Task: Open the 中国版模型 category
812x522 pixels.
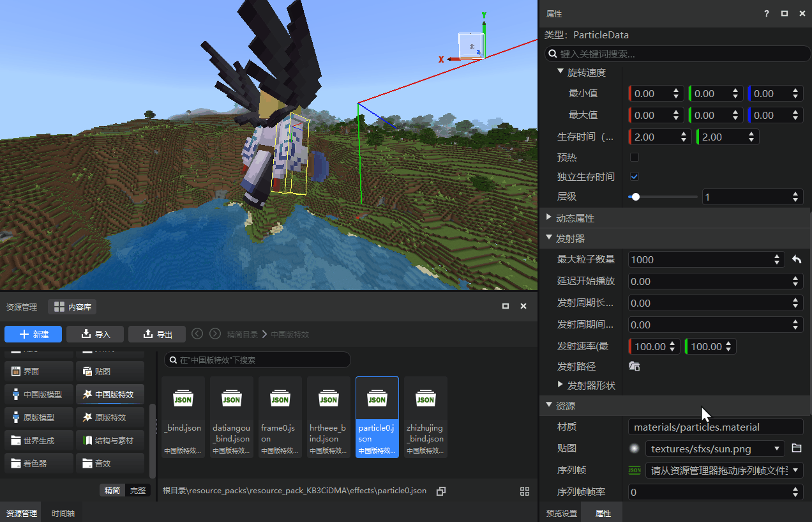Action: pyautogui.click(x=38, y=394)
